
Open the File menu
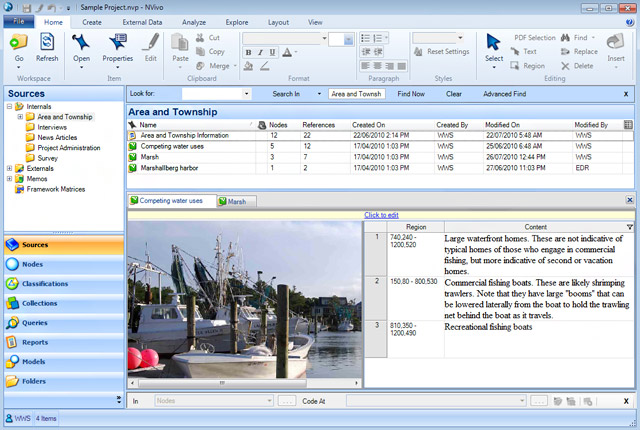(x=19, y=22)
